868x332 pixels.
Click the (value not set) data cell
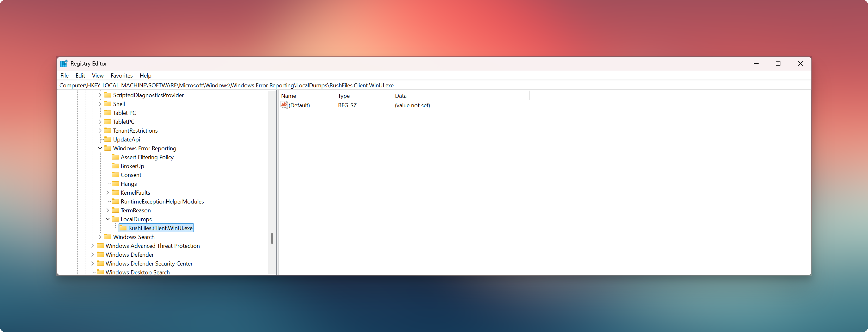412,105
